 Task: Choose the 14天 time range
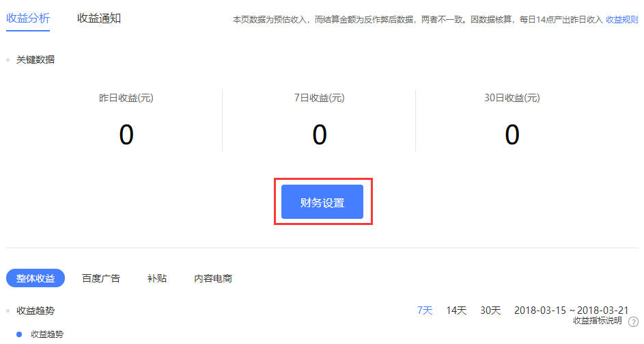pyautogui.click(x=456, y=310)
